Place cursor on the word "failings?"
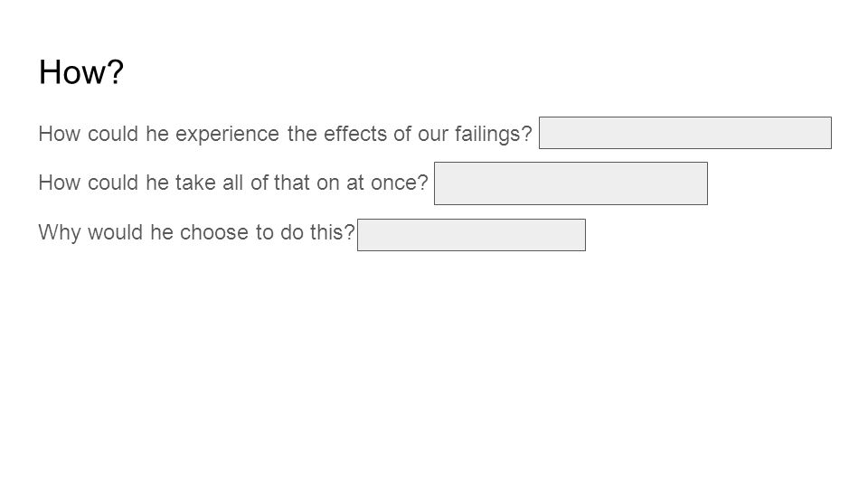This screenshot has height=488, width=868. pos(494,135)
